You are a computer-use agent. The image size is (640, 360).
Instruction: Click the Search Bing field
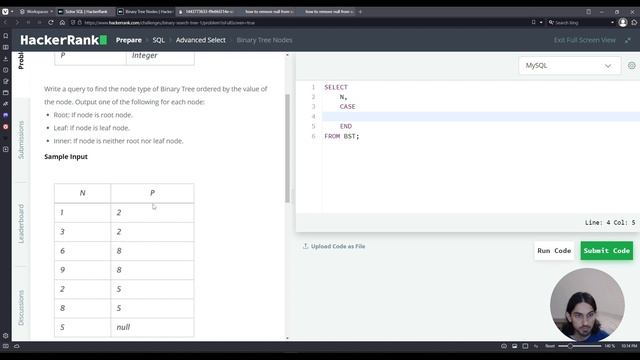pyautogui.click(x=582, y=22)
